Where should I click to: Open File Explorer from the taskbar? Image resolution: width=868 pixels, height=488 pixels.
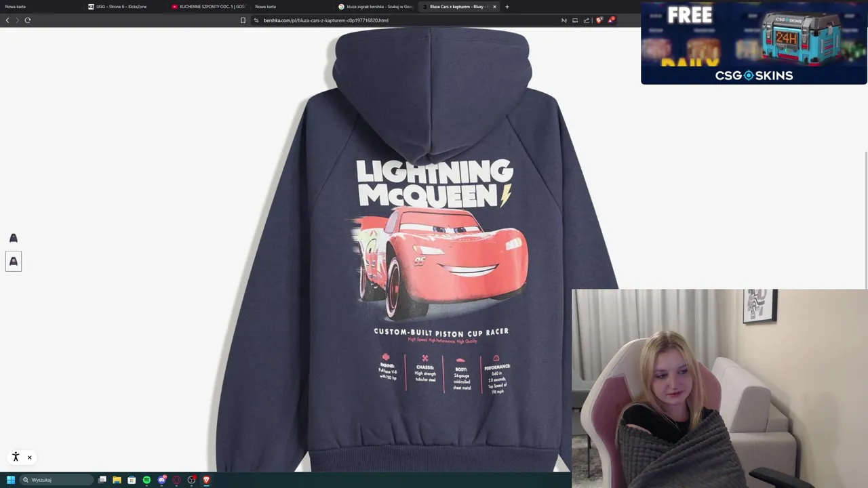[x=117, y=480]
